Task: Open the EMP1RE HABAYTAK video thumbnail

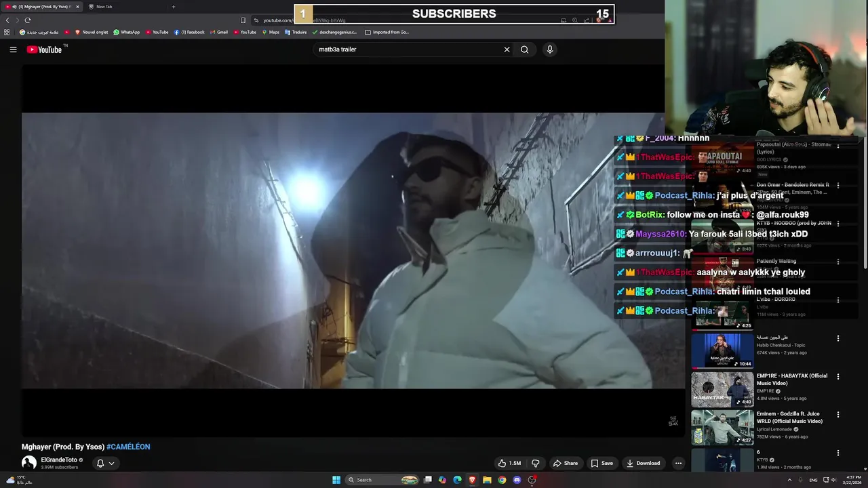Action: click(722, 389)
